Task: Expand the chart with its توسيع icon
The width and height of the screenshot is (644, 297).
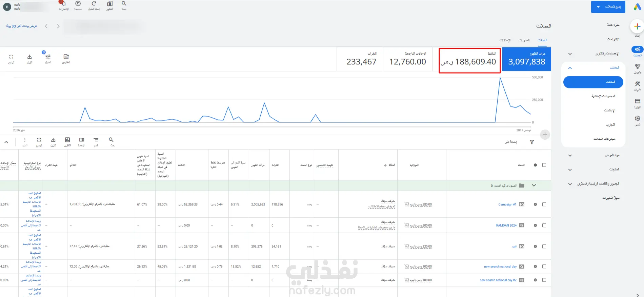Action: coord(11,57)
